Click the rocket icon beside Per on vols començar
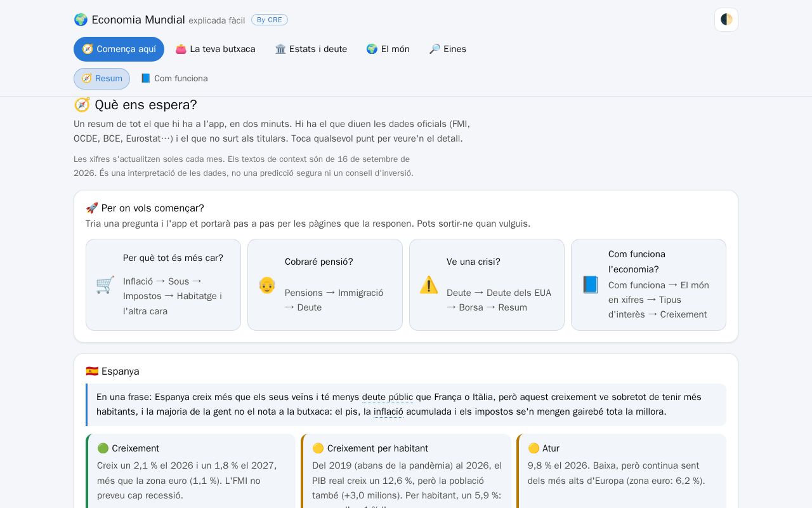 pos(92,208)
